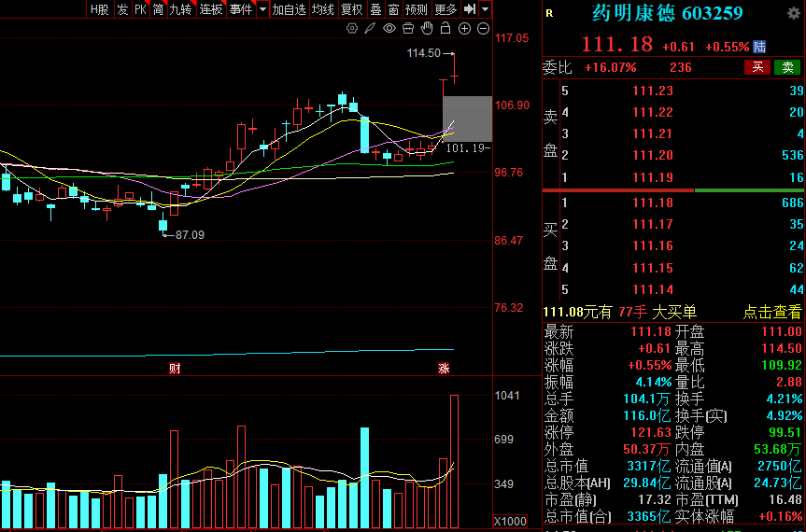Zoom in with the plus icon
This screenshot has height=532, width=806.
pos(464,29)
